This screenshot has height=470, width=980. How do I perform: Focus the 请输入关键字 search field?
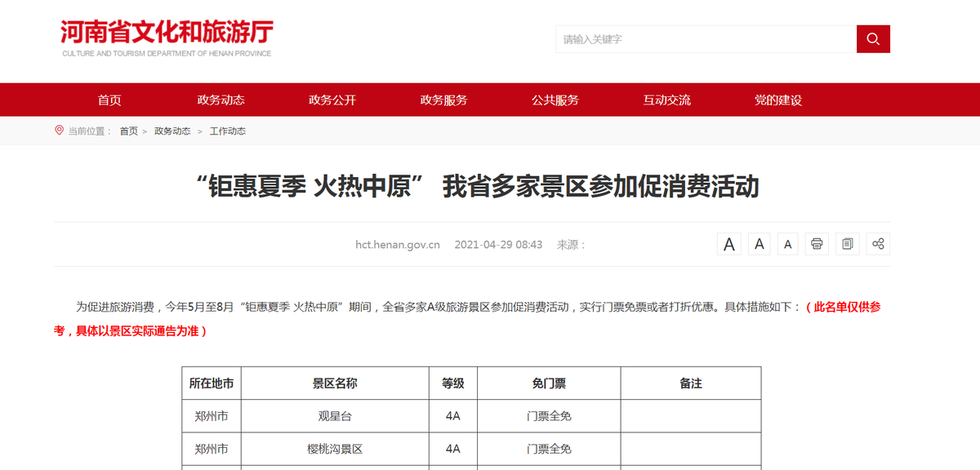click(706, 39)
